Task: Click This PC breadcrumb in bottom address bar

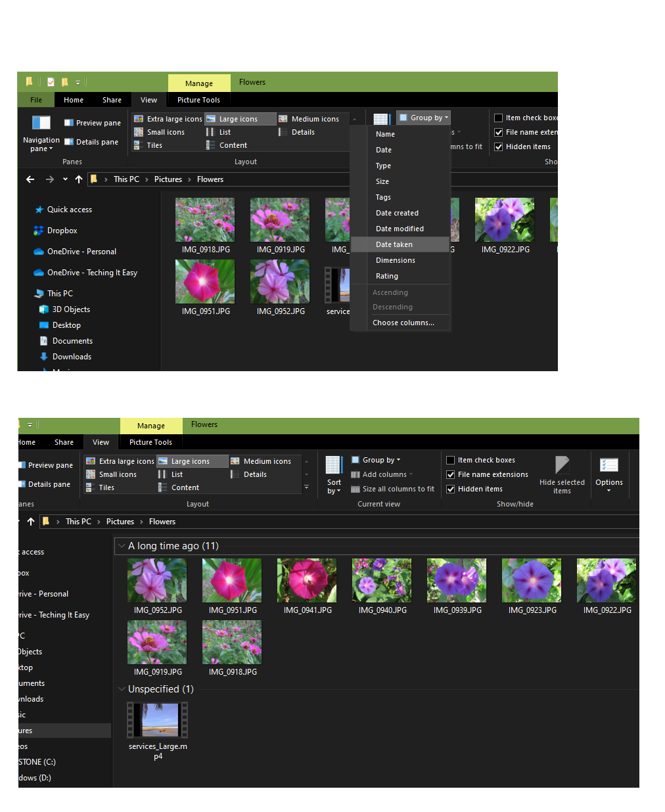Action: (79, 522)
